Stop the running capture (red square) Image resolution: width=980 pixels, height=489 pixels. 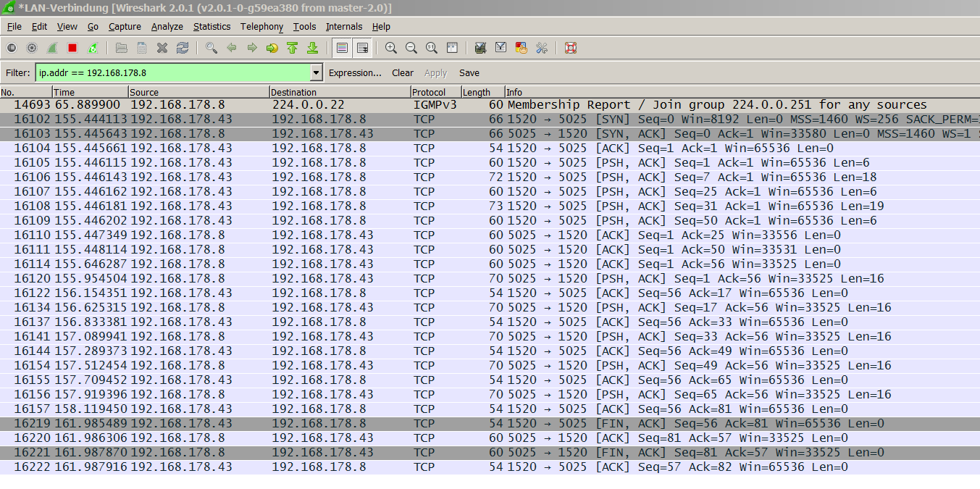pyautogui.click(x=72, y=48)
